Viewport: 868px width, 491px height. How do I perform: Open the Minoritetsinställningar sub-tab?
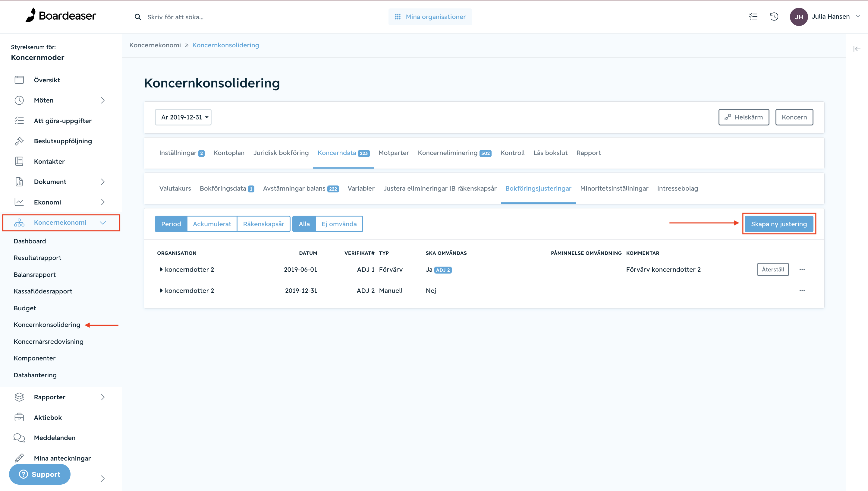click(614, 188)
